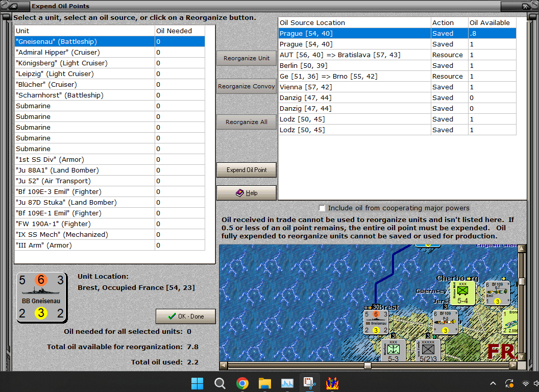This screenshot has width=539, height=392.
Task: Select "III Arm" (Armor) row
Action: click(110, 245)
